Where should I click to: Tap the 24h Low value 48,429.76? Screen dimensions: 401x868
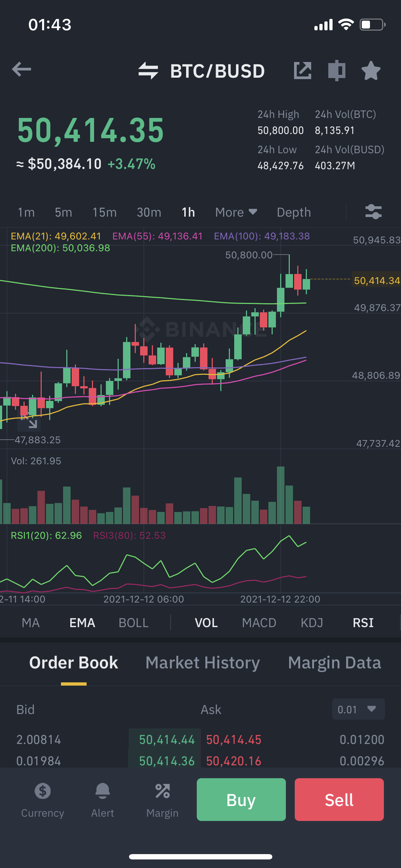tap(281, 166)
